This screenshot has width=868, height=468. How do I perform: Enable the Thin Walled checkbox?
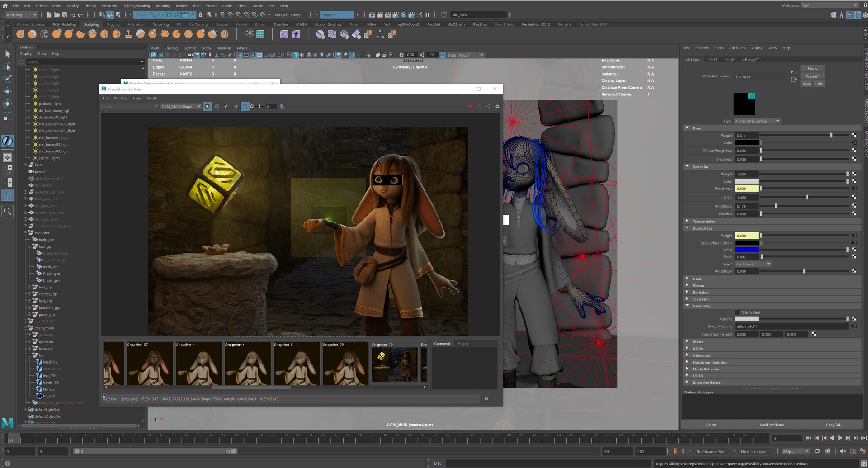(x=737, y=312)
